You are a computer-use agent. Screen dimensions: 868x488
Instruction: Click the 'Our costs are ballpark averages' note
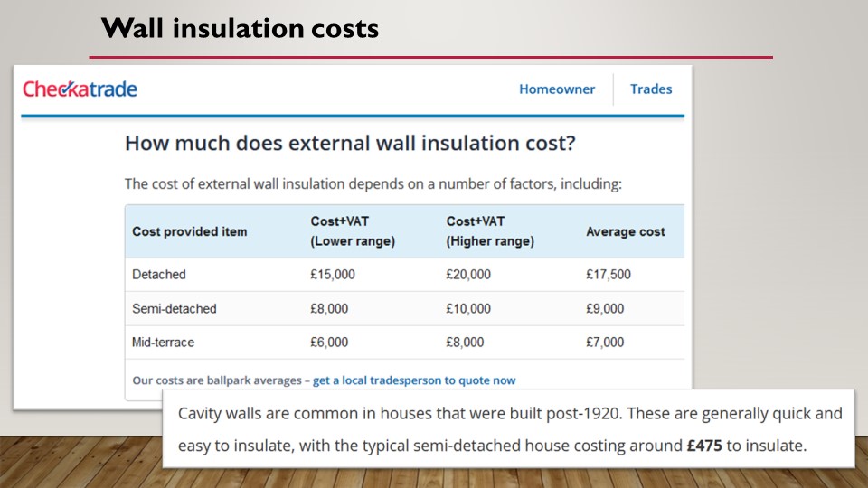[x=216, y=380]
